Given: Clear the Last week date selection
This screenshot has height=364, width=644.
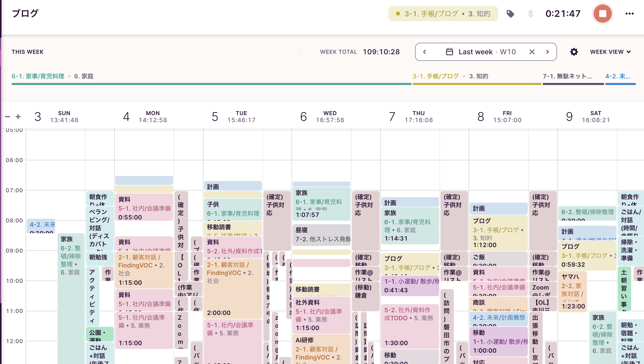Looking at the screenshot, I should tap(532, 52).
